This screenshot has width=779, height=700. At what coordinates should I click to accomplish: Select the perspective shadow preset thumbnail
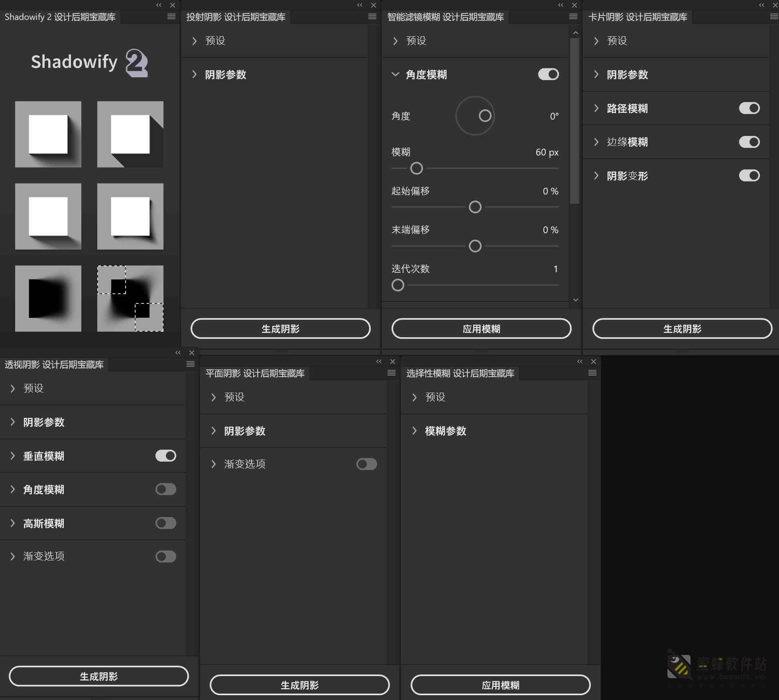click(x=48, y=216)
